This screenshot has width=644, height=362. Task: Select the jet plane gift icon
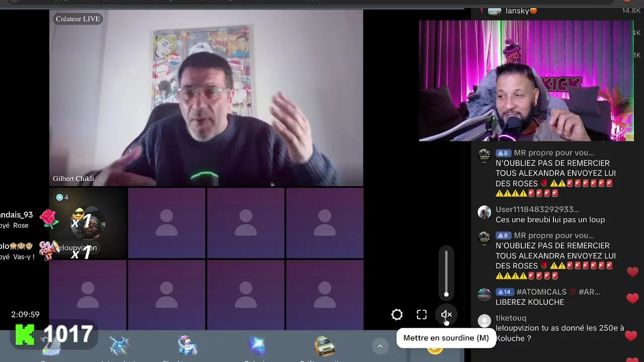tap(119, 346)
